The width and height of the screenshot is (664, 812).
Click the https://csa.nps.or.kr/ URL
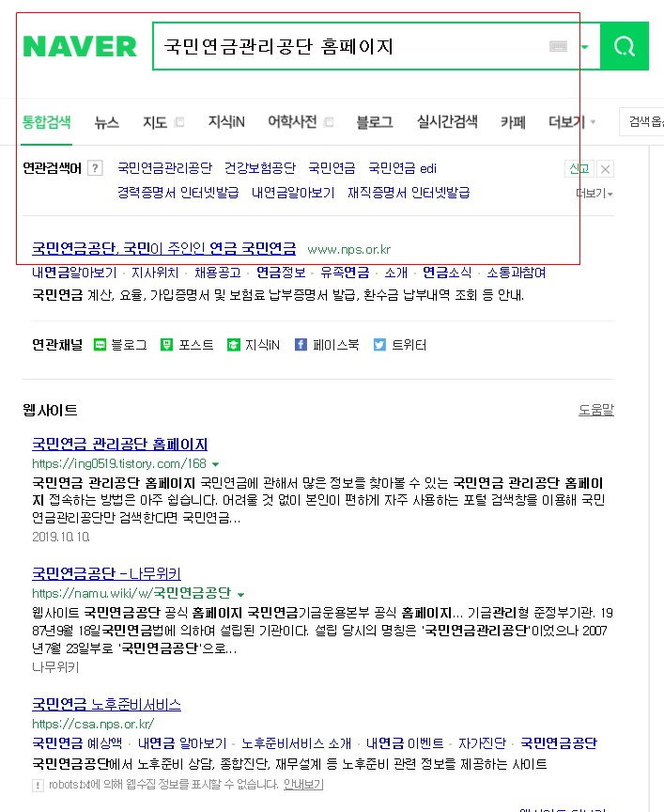click(x=93, y=724)
